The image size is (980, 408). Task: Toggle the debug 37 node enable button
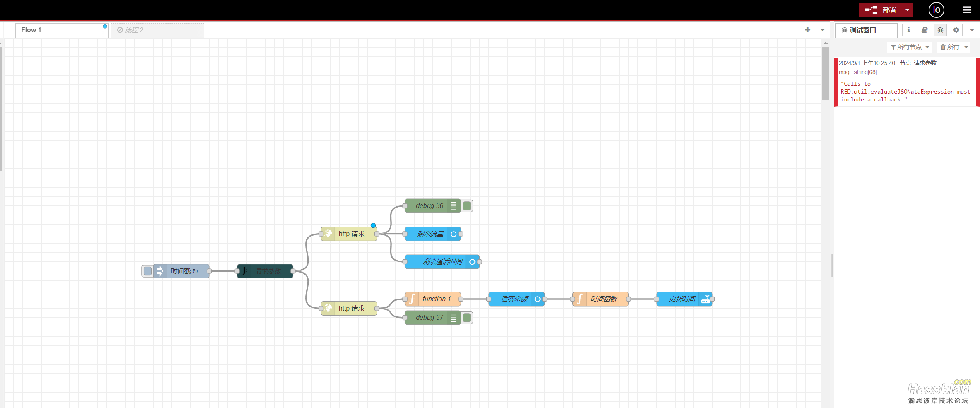[467, 318]
